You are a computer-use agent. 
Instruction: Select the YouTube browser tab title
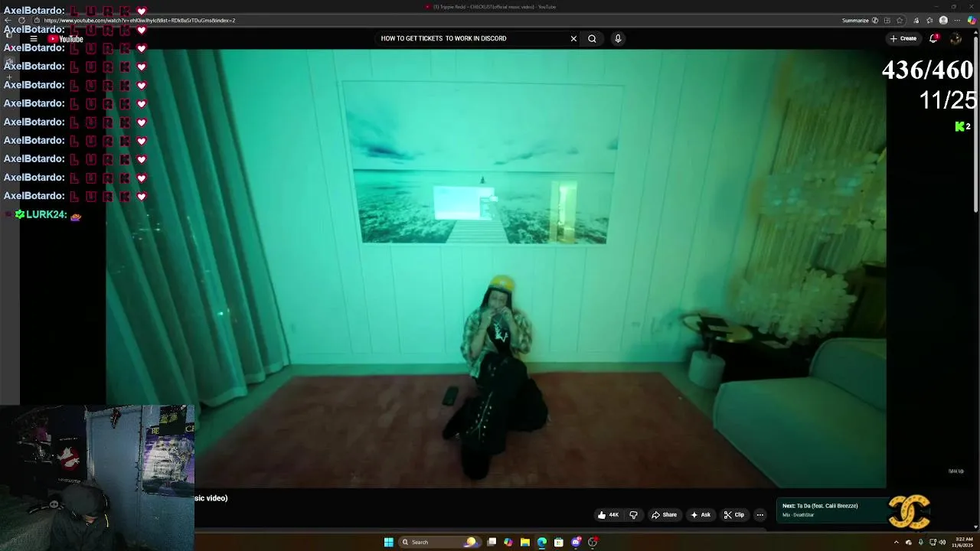tap(494, 7)
